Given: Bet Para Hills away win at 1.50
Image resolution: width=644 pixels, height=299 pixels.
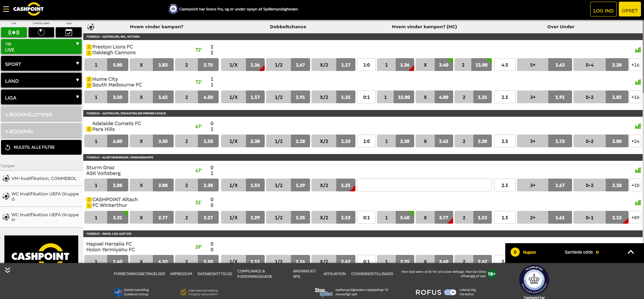Looking at the screenshot, I should [197, 141].
